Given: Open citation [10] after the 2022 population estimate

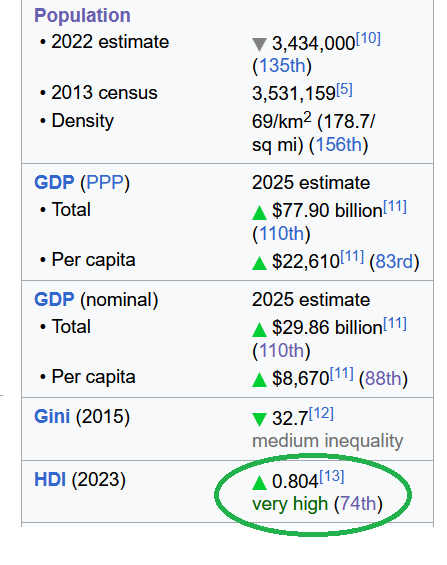Looking at the screenshot, I should [368, 38].
